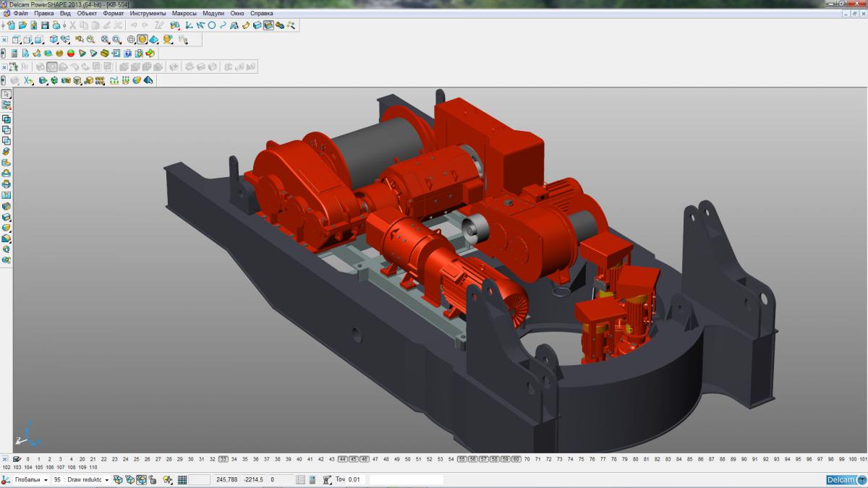The height and width of the screenshot is (488, 868).
Task: Create a new model via toolbar icon
Action: pos(12,25)
